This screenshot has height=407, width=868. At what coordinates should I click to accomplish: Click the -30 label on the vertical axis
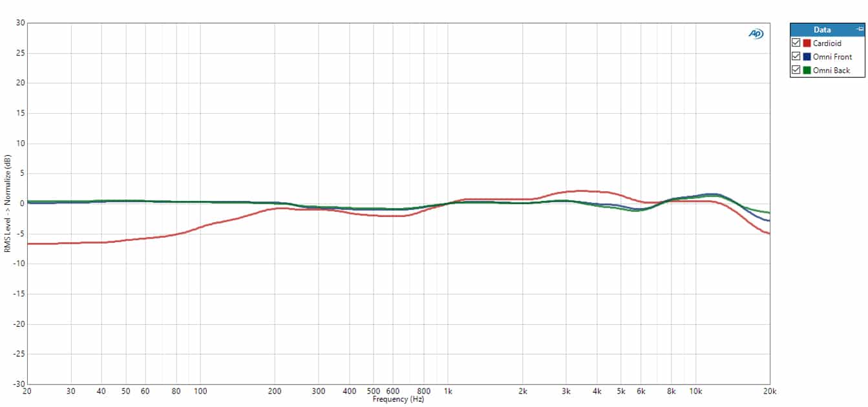point(19,384)
